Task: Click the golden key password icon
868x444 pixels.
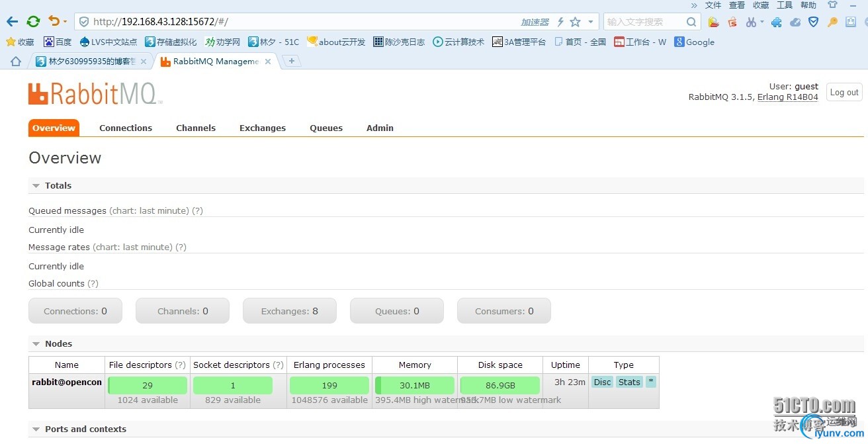Action: click(833, 22)
